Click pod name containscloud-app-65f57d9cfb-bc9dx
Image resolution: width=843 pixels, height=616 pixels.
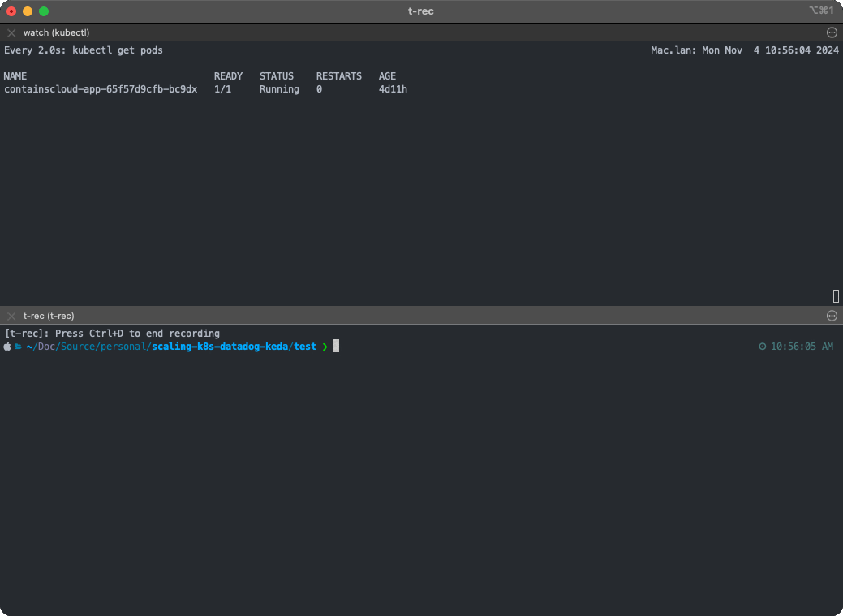101,89
